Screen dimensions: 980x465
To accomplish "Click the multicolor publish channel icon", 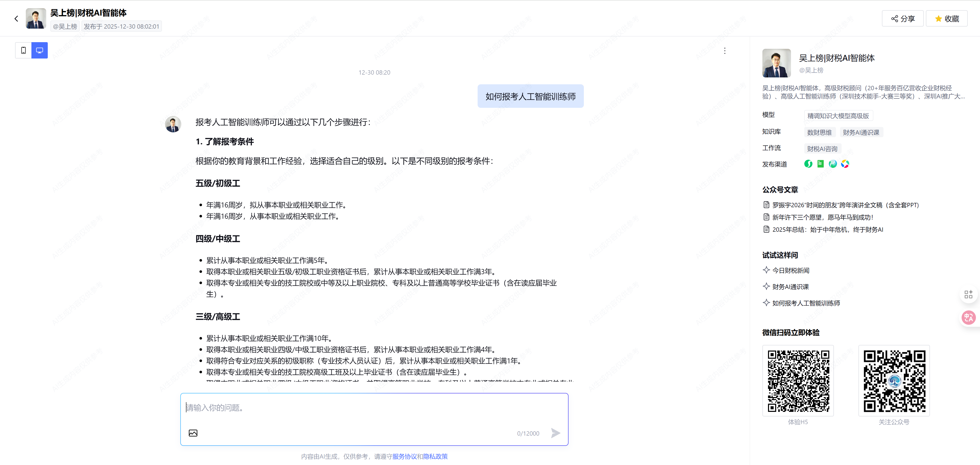I will 845,164.
